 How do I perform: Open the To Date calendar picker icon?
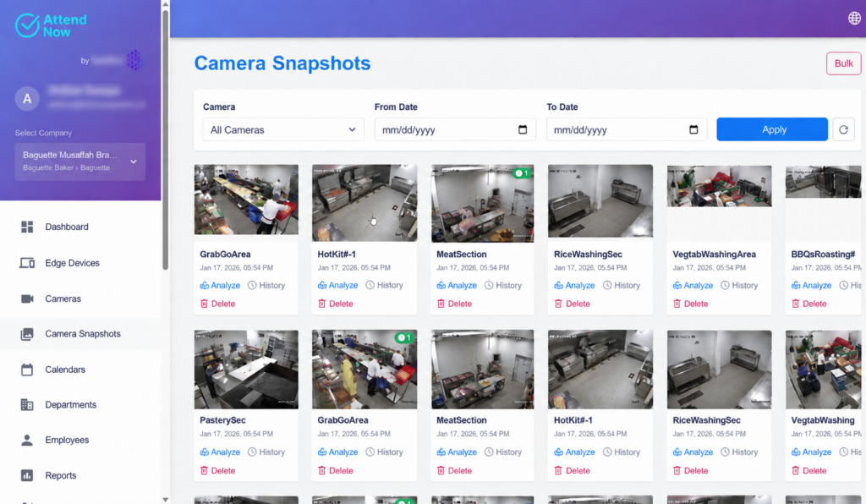coord(693,129)
